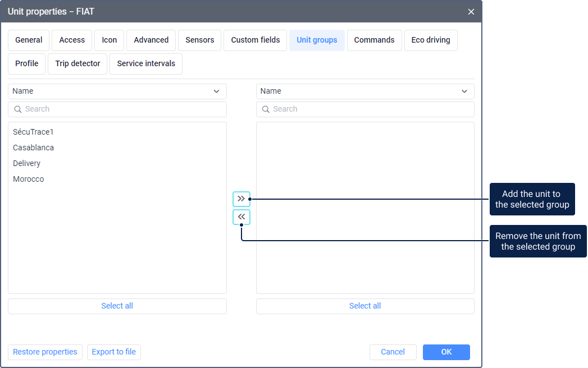Close the Unit properties dialog
588x368 pixels.
point(471,12)
